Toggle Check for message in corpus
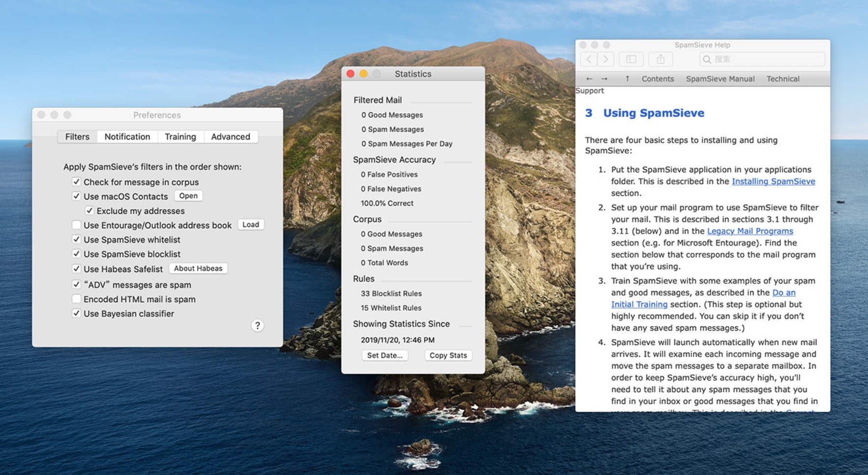868x475 pixels. 77,182
